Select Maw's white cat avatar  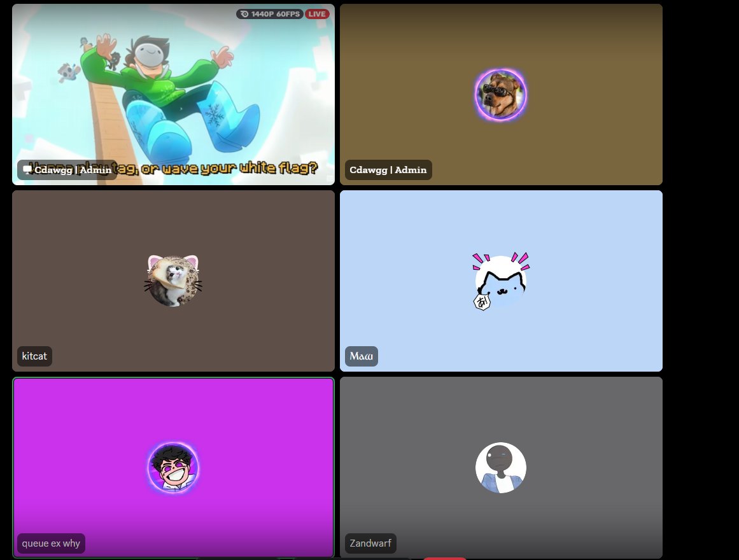coord(501,281)
